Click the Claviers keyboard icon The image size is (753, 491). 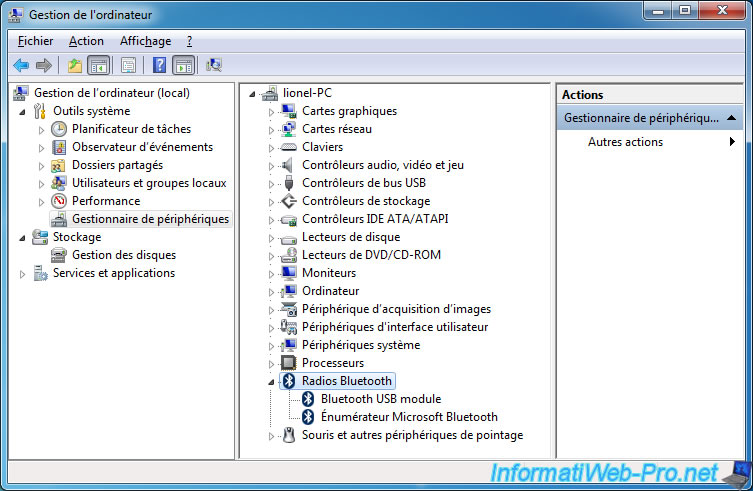pyautogui.click(x=289, y=147)
